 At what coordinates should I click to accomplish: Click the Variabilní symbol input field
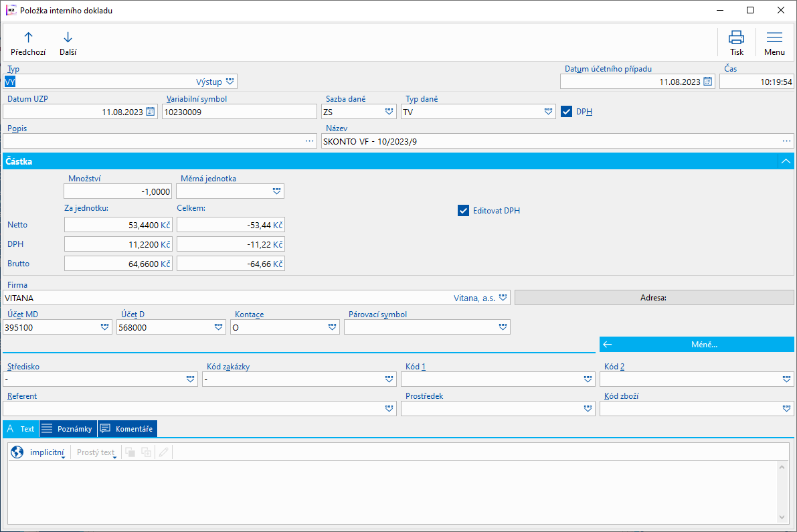(240, 112)
